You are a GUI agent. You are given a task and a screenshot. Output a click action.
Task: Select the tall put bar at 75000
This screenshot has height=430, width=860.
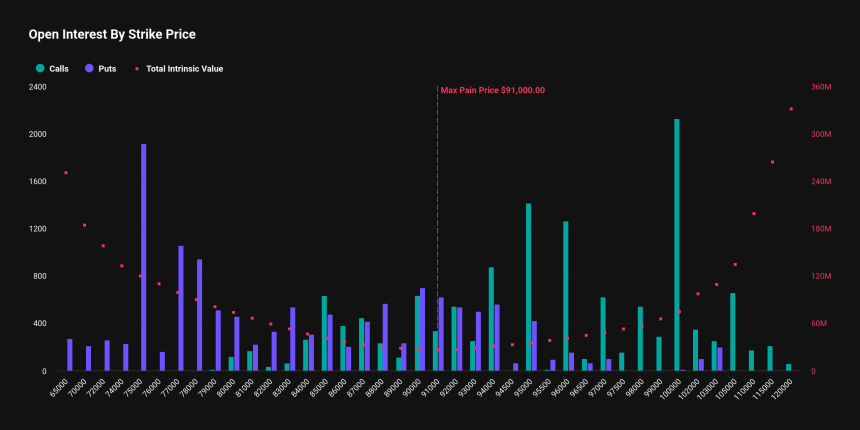click(144, 257)
